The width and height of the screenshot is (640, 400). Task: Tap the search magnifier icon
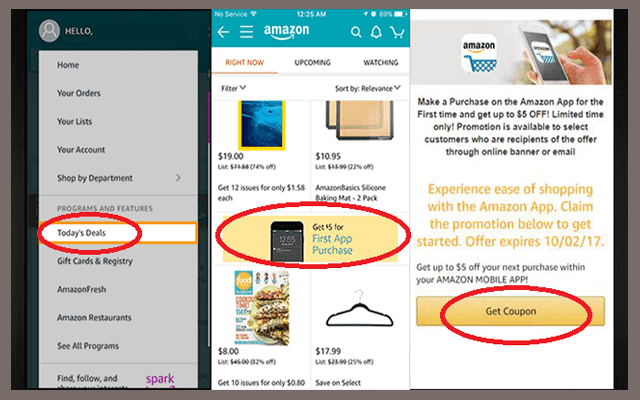(x=356, y=32)
